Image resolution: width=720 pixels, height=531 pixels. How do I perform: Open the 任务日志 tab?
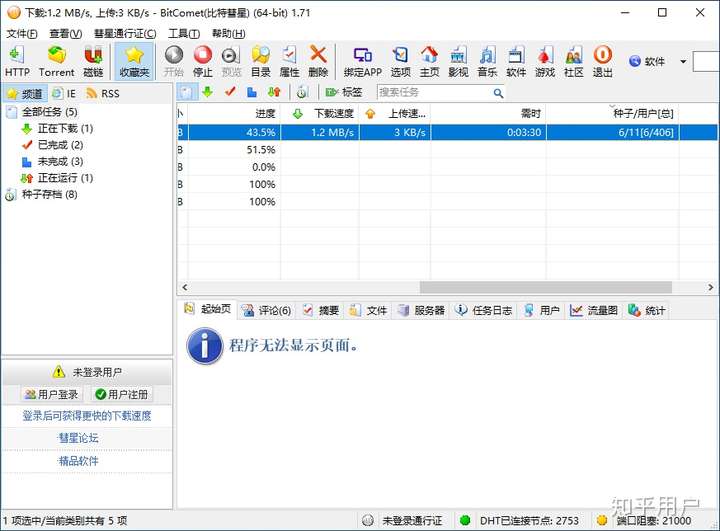[x=484, y=311]
